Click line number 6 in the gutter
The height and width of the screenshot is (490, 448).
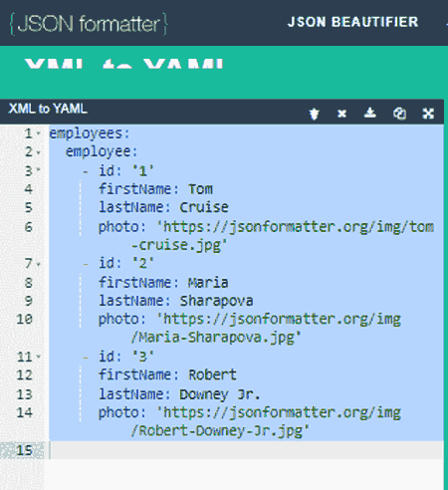(29, 227)
